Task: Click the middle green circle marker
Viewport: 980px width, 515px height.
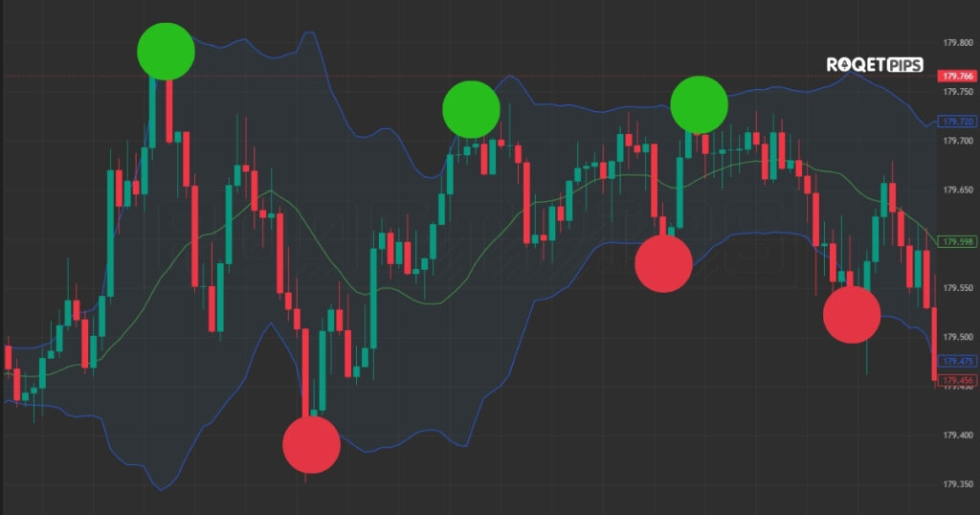Action: click(471, 109)
